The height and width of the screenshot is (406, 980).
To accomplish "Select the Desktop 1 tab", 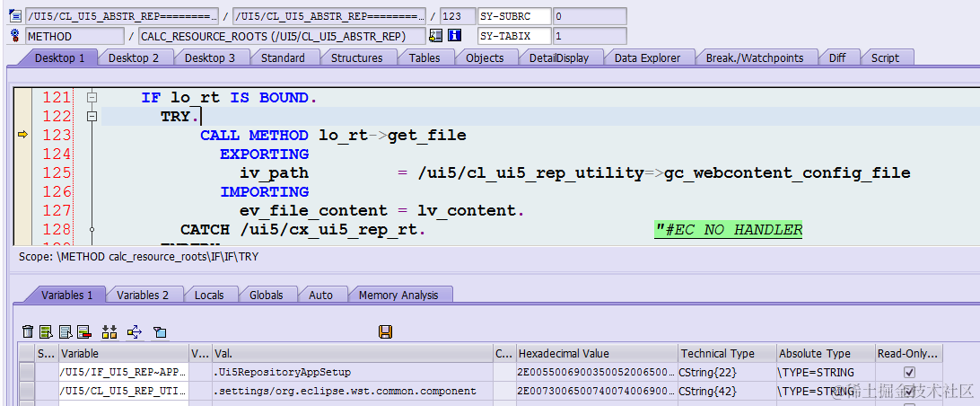I will click(59, 57).
